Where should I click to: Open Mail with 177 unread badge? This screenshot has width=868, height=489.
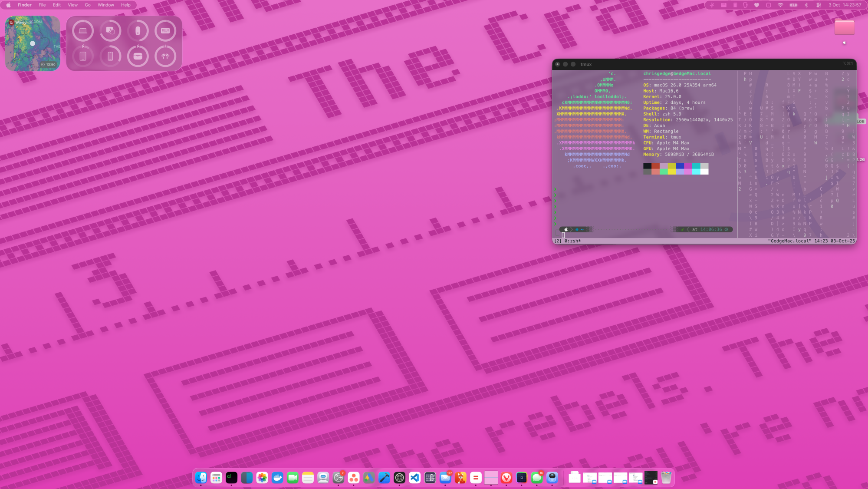pos(445,478)
